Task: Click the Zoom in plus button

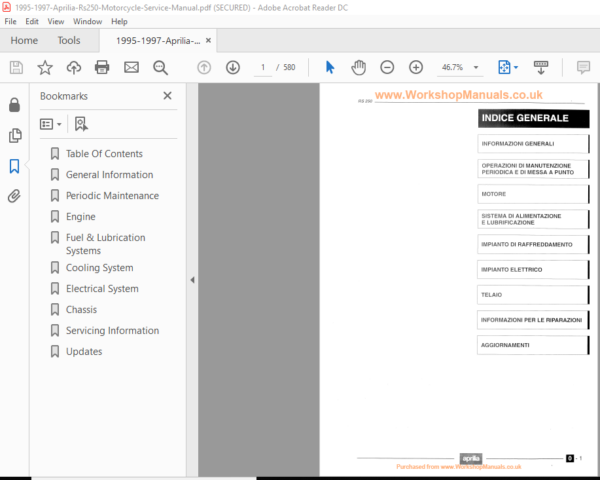Action: (x=416, y=68)
